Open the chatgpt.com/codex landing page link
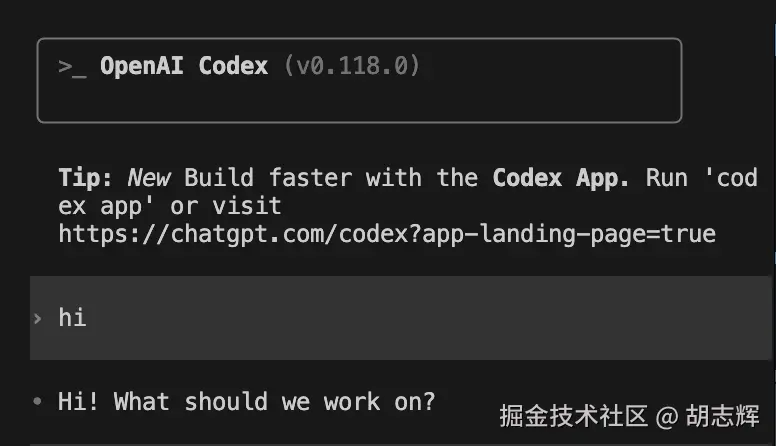Viewport: 776px width, 446px height. [x=387, y=234]
